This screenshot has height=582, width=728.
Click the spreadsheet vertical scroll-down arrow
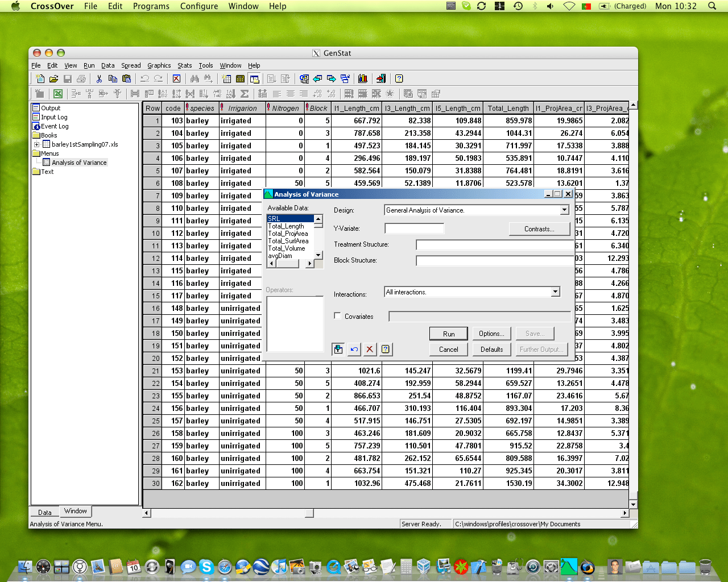coord(633,504)
